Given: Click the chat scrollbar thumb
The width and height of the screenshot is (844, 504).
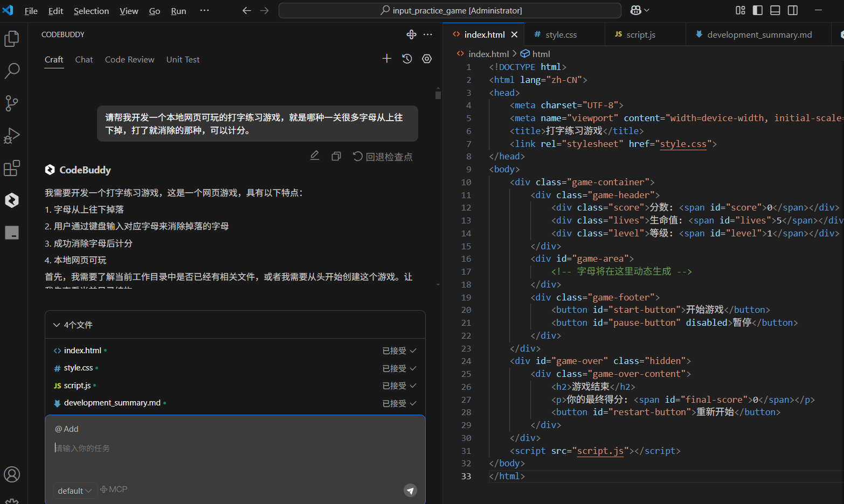Looking at the screenshot, I should click(x=438, y=95).
